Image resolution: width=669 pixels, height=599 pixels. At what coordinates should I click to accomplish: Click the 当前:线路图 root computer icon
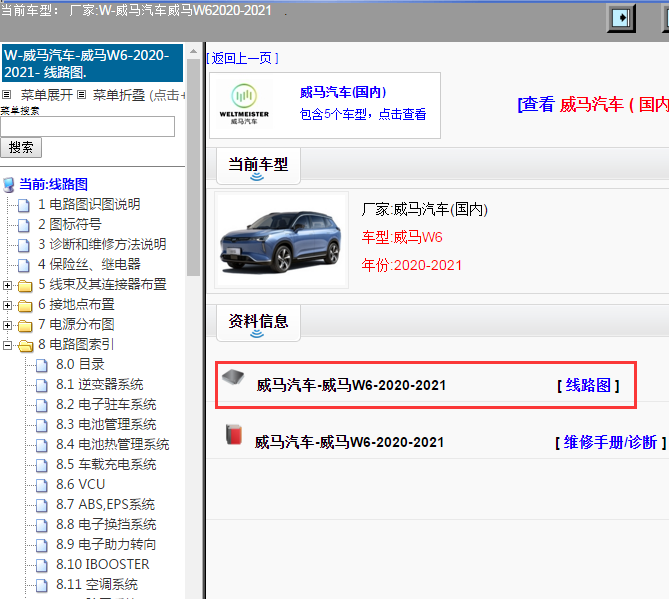point(9,185)
